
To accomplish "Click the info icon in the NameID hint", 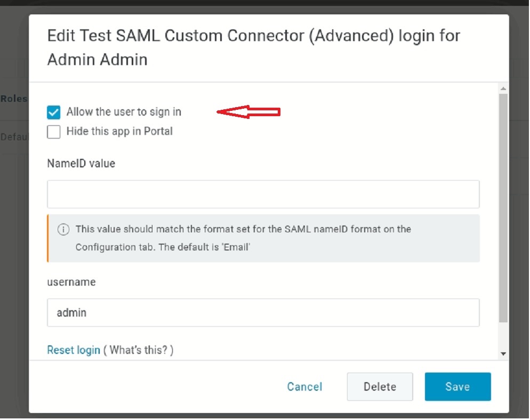I will click(x=63, y=230).
